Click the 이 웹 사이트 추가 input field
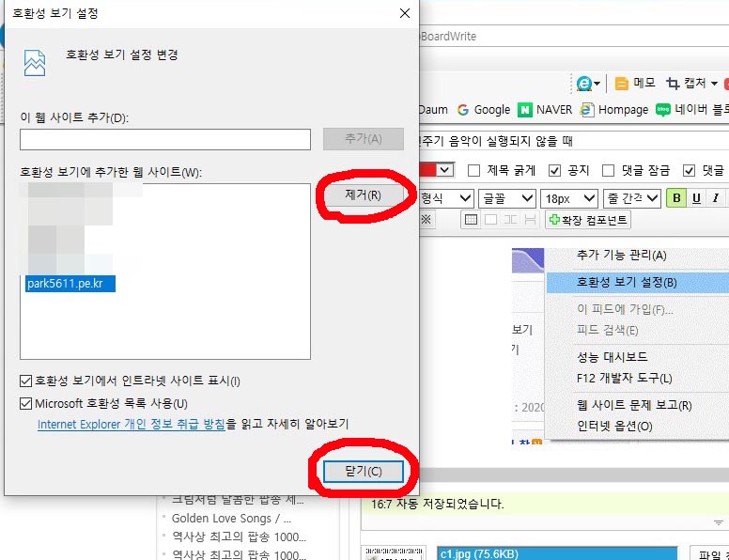This screenshot has height=560, width=729. 165,140
